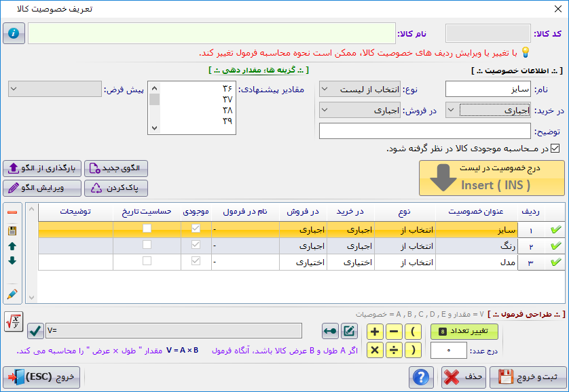This screenshot has height=392, width=569.
Task: Click the ثبت و خروج button
Action: coord(528,377)
